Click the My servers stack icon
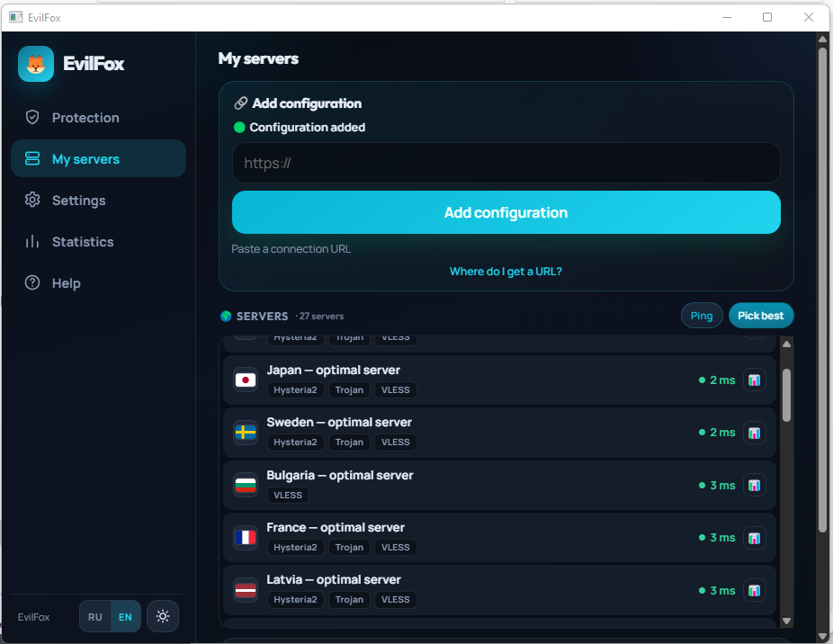The width and height of the screenshot is (833, 644). coord(32,159)
